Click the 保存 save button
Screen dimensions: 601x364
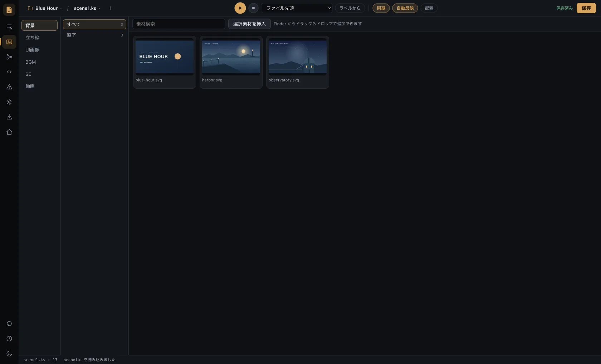pyautogui.click(x=586, y=8)
